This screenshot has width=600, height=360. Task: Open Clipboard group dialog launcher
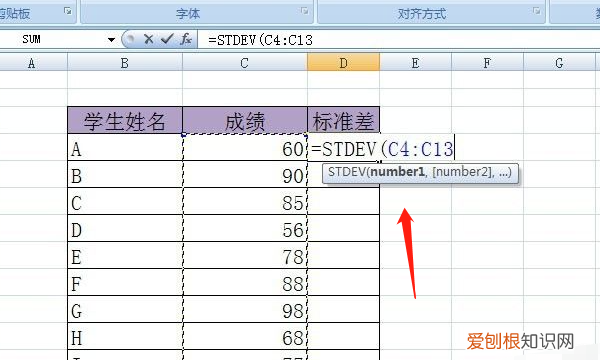coord(68,11)
